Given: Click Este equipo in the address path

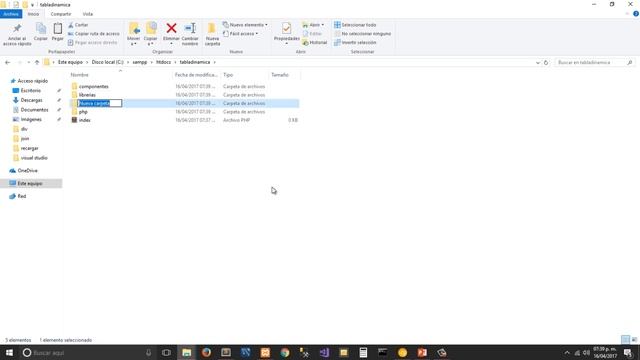Looking at the screenshot, I should (70, 62).
